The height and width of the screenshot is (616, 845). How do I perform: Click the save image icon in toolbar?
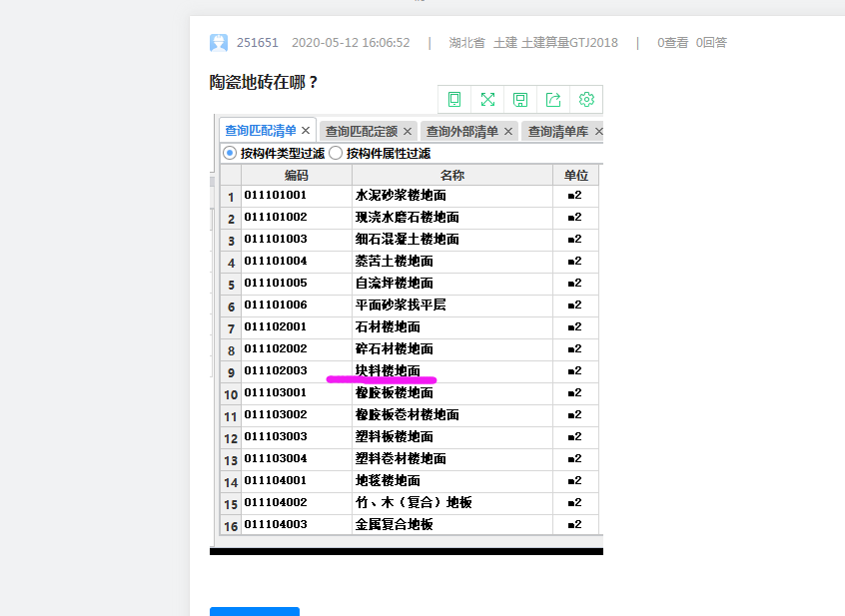[520, 100]
